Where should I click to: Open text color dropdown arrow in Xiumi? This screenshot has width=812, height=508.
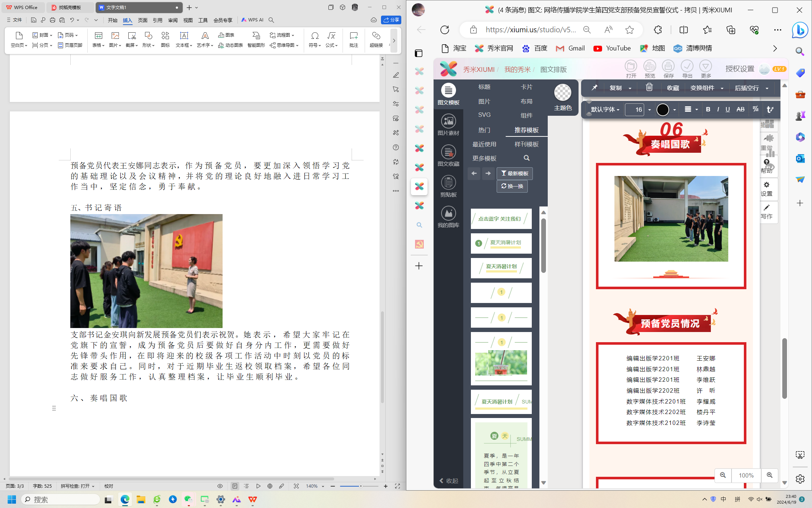point(674,110)
